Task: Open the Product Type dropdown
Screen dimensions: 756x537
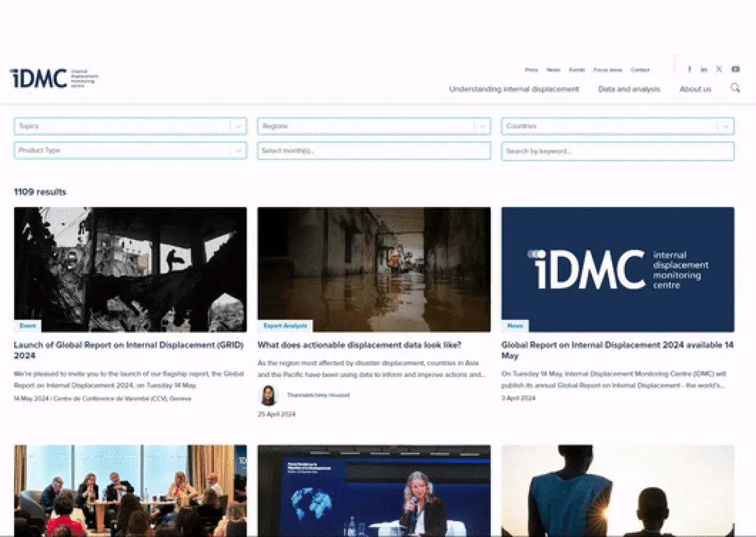Action: pos(238,151)
